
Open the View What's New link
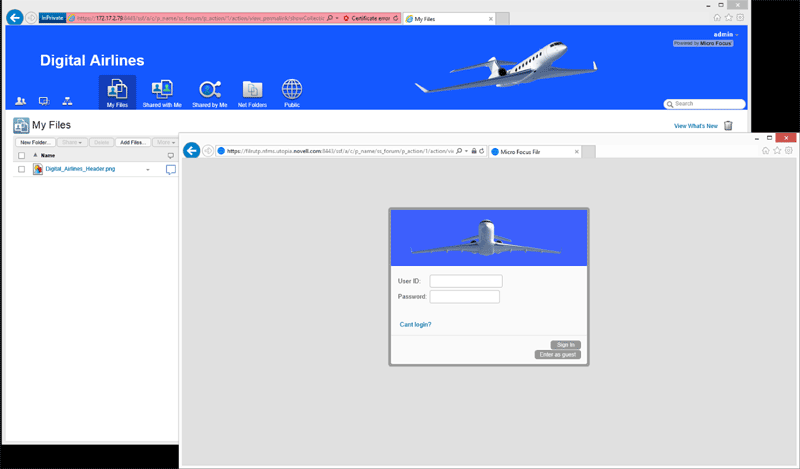point(696,126)
